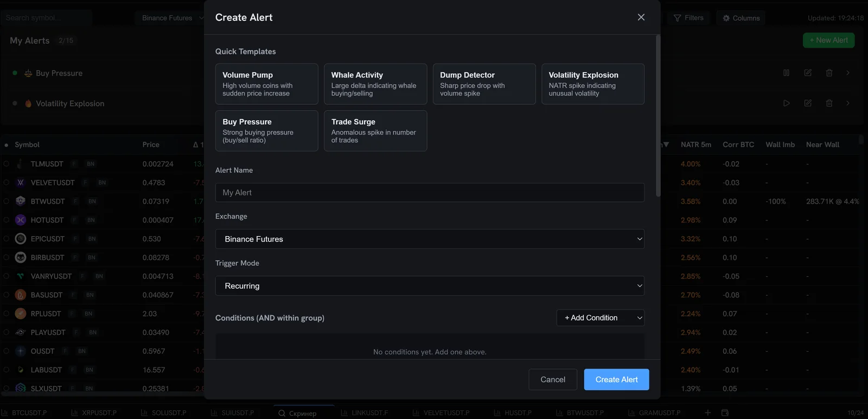
Task: Switch to the XRPUSDT.P tab
Action: tap(94, 413)
